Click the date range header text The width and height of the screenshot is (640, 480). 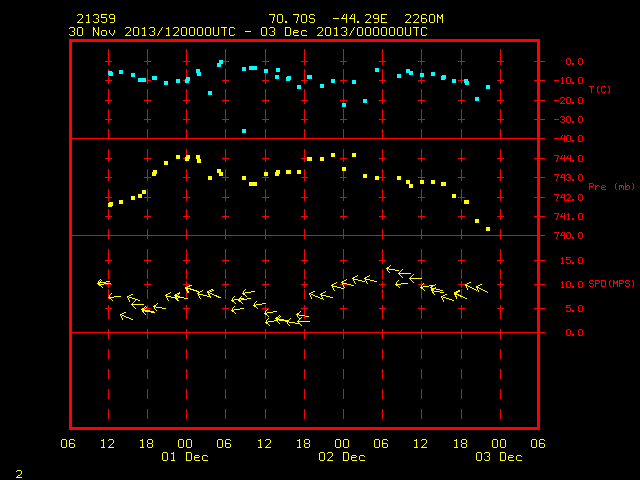click(x=248, y=32)
